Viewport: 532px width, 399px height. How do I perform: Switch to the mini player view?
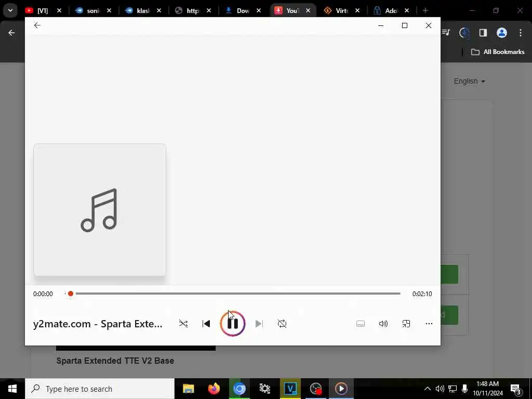click(406, 324)
